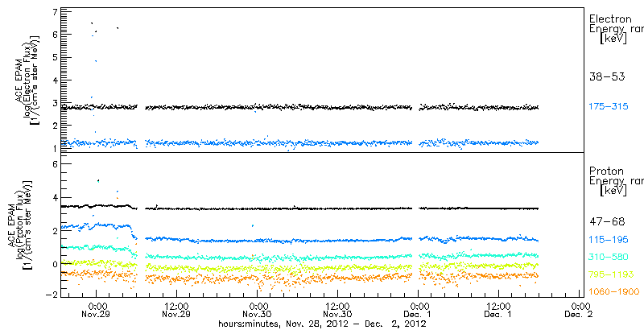Click the first 0:00 Nov.29 time-axis label

click(x=97, y=310)
